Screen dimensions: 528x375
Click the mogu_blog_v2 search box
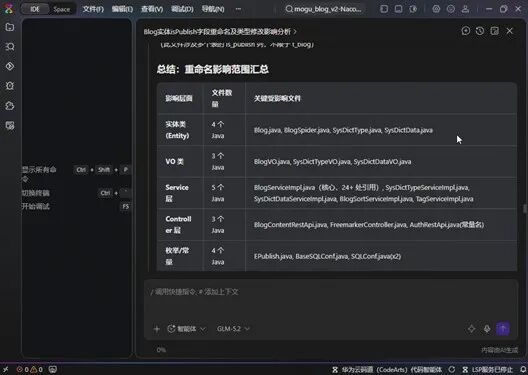(x=325, y=9)
